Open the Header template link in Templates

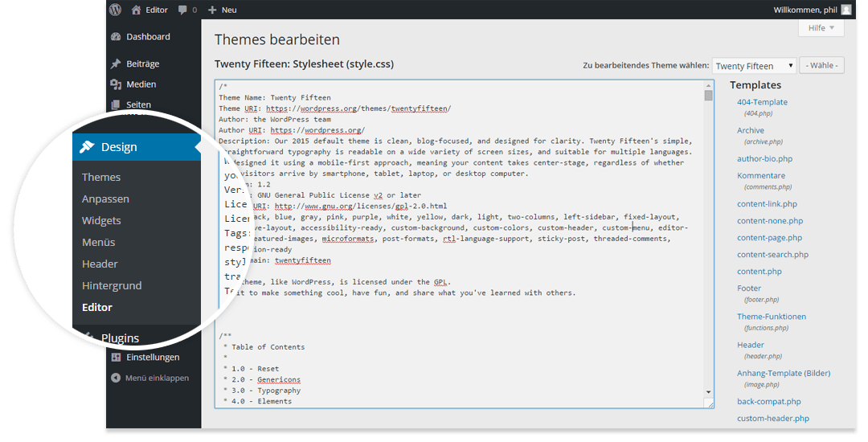click(750, 345)
